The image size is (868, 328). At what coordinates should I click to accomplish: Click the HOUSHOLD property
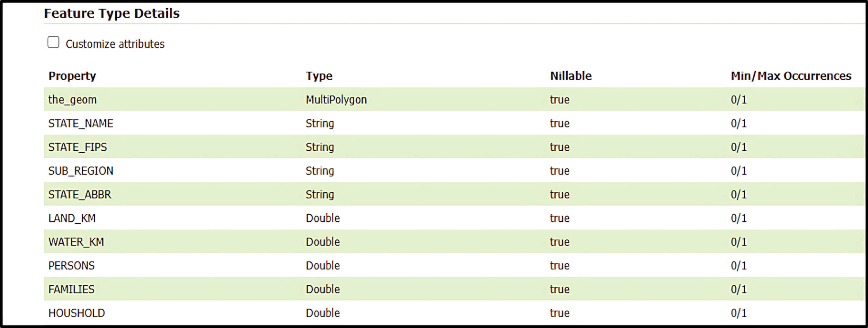pos(77,313)
